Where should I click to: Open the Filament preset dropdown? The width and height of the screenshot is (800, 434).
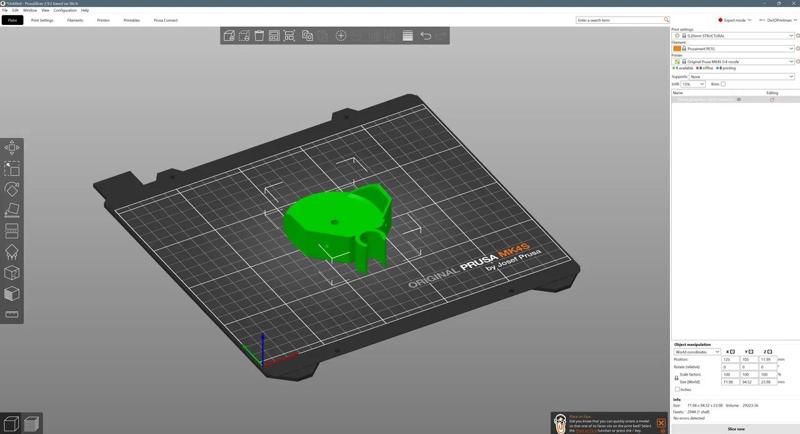tap(738, 48)
